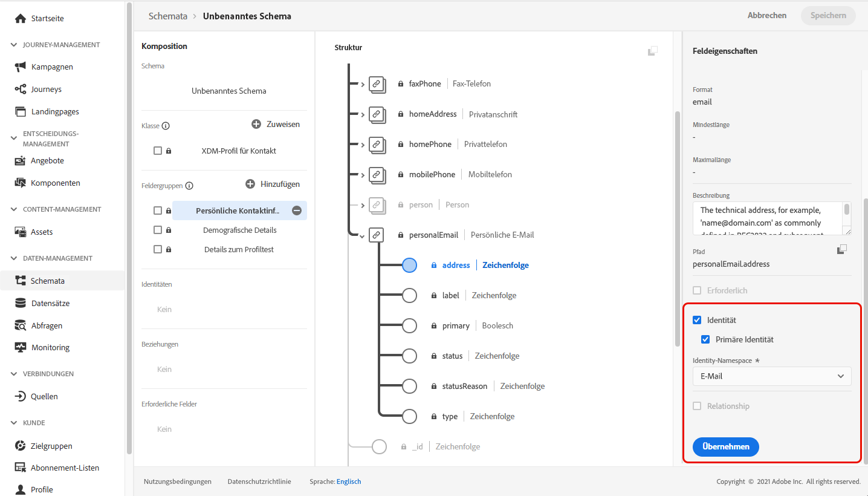Image resolution: width=868 pixels, height=496 pixels.
Task: Toggle the Primäre Identität checkbox
Action: tap(705, 339)
